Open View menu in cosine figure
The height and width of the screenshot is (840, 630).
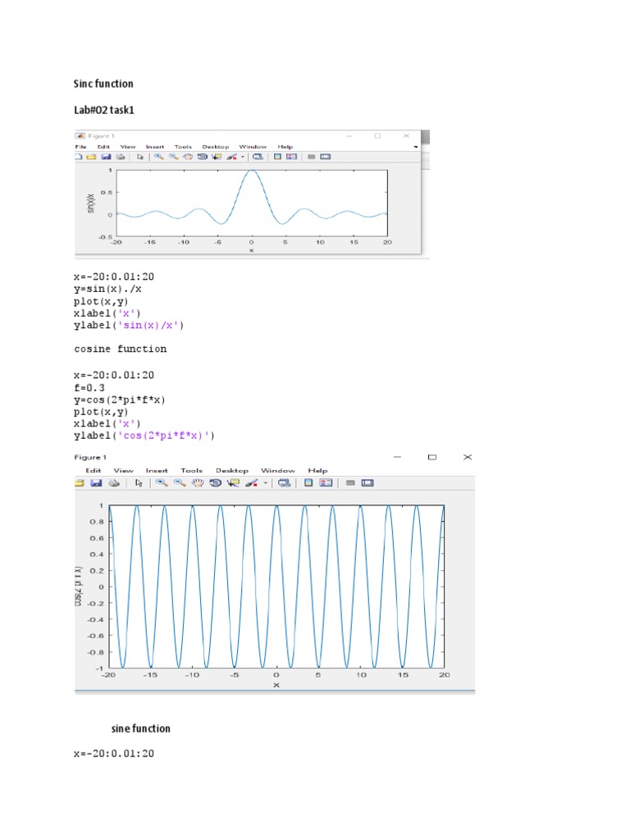tap(124, 471)
